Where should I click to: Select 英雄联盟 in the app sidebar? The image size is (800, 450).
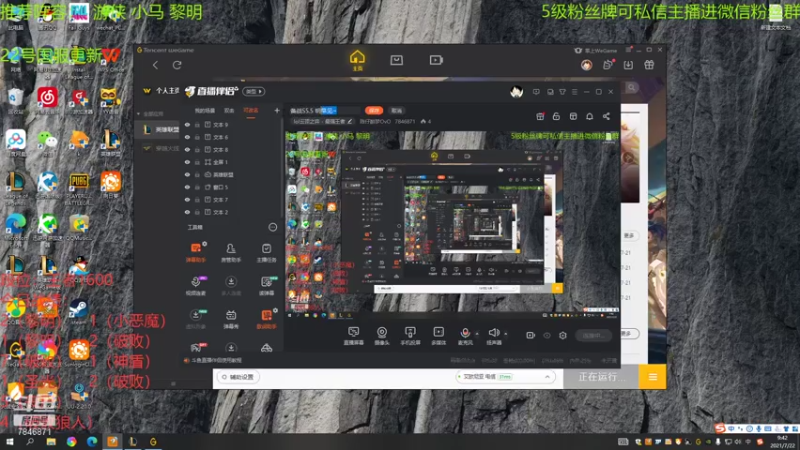[159, 130]
